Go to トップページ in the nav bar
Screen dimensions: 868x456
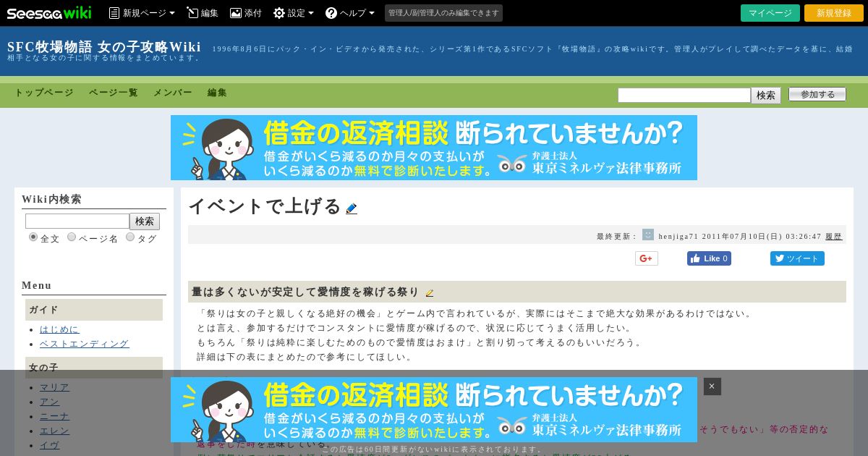point(44,93)
